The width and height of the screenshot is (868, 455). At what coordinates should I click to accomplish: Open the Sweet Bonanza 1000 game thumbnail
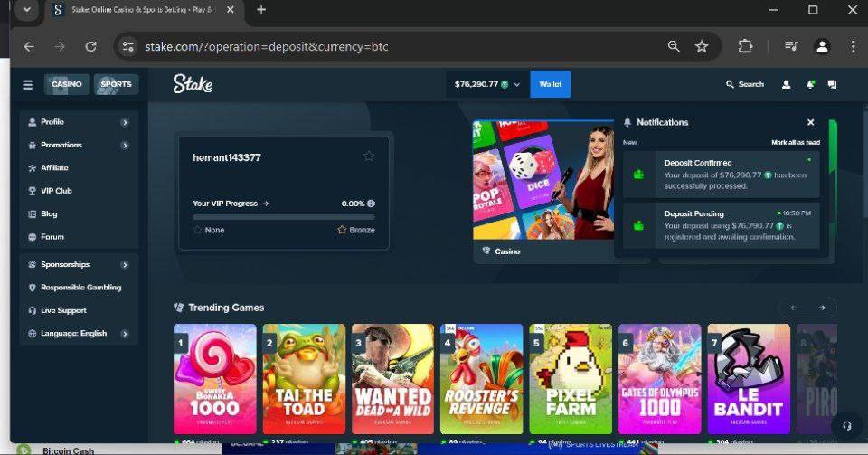(215, 380)
